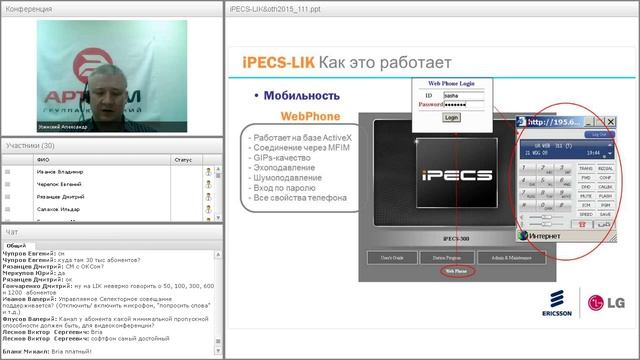Sort participants by ФИО column header
640x360 pixels.
pyautogui.click(x=102, y=160)
